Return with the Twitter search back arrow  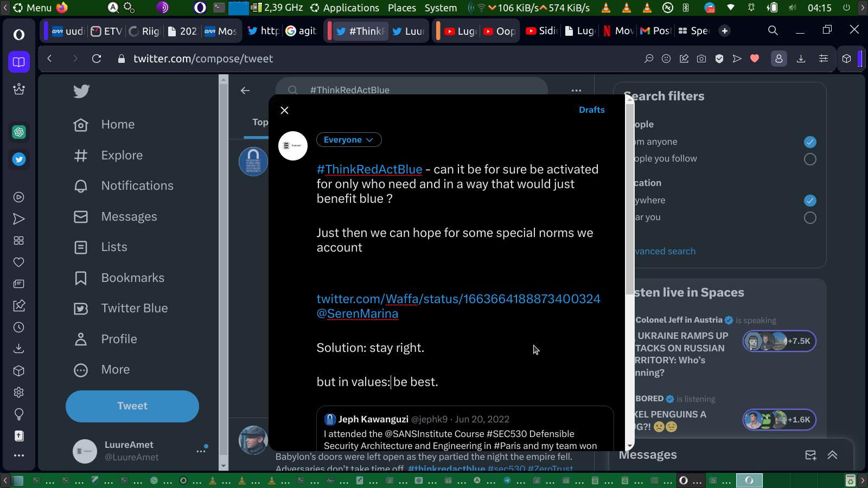coord(245,91)
